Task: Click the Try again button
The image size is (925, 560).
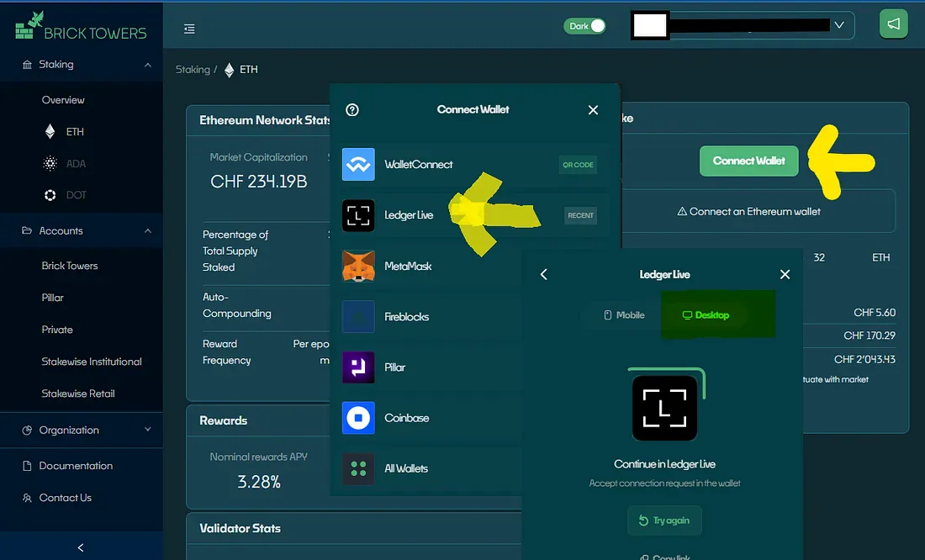Action: 664,520
